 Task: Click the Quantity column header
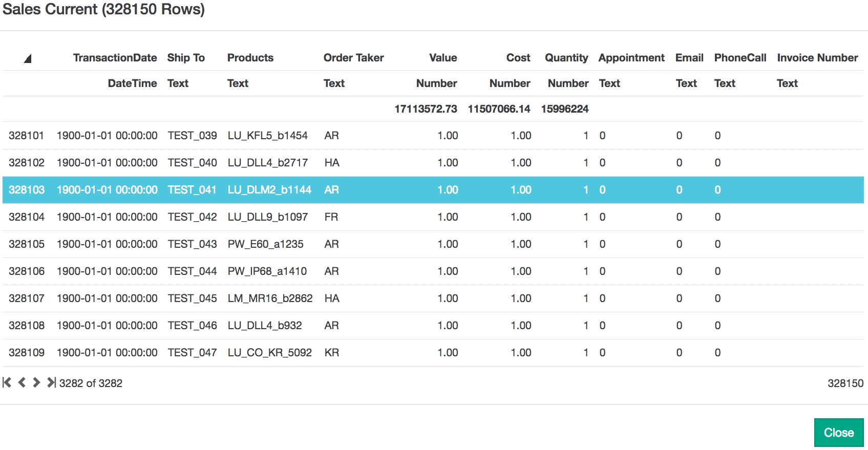566,58
